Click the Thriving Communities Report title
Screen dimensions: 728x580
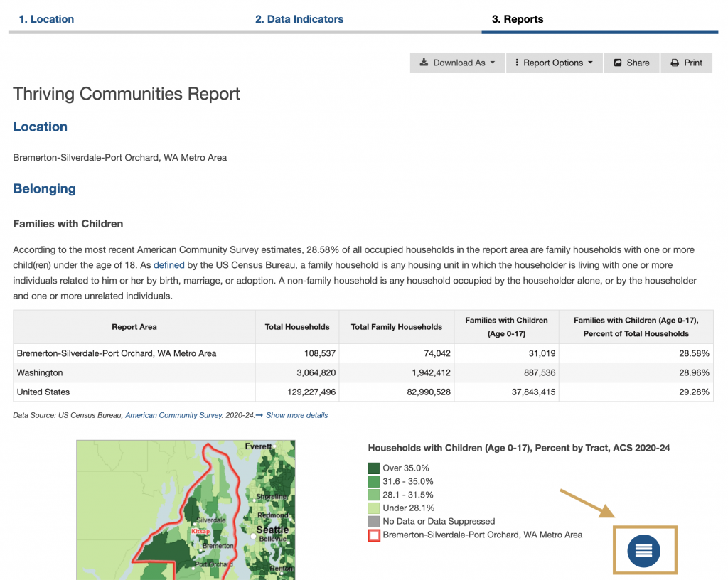(x=127, y=95)
